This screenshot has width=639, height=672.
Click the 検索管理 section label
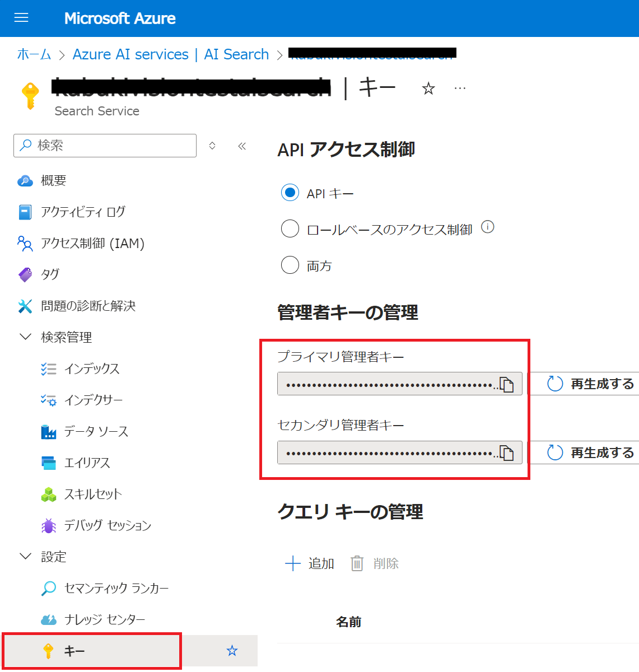(x=66, y=337)
